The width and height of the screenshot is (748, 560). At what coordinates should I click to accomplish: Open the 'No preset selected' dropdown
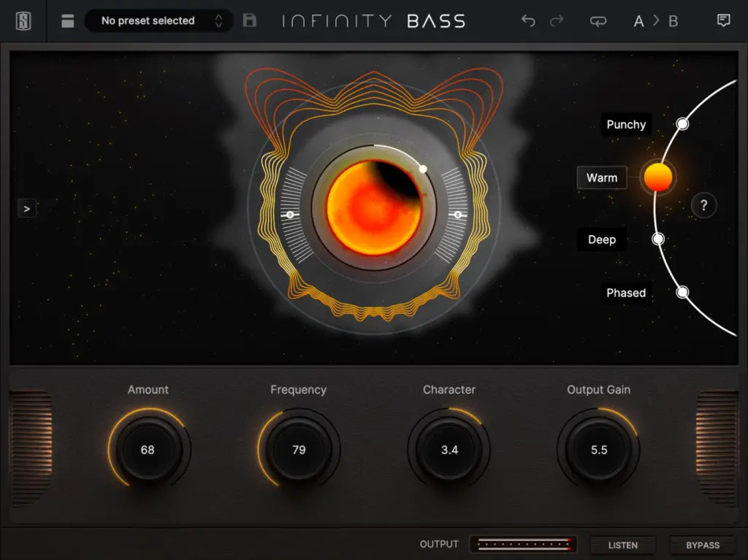coord(158,20)
